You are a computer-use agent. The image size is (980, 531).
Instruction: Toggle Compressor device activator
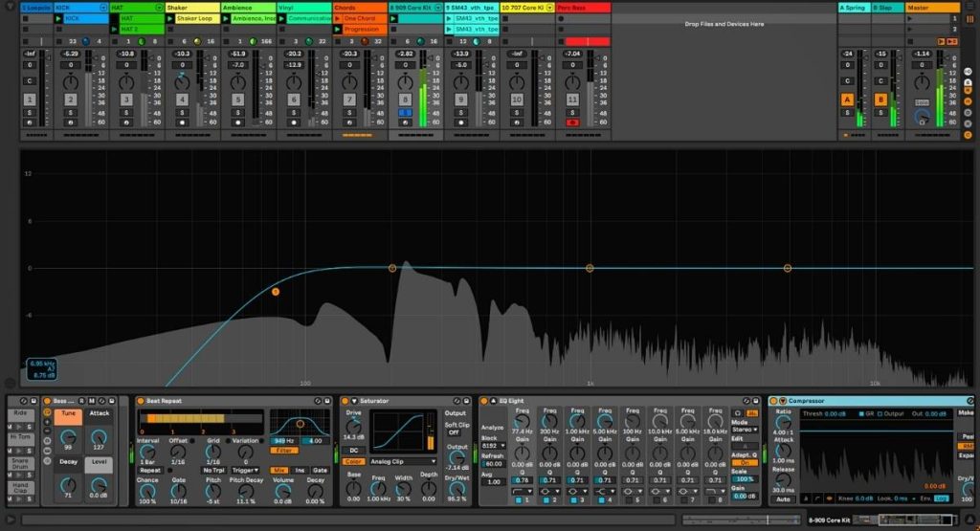click(773, 401)
